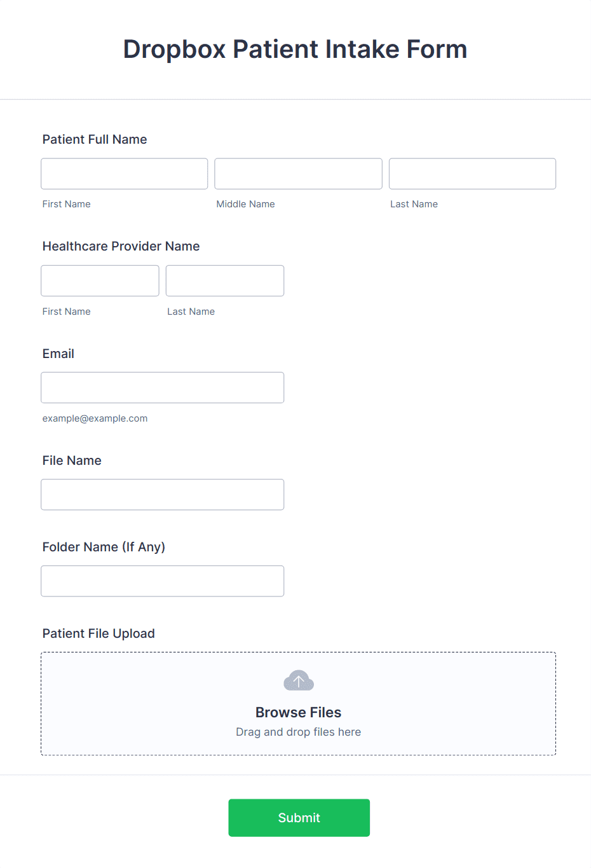Select the Patient Middle Name input field
The height and width of the screenshot is (868, 591).
tap(299, 174)
